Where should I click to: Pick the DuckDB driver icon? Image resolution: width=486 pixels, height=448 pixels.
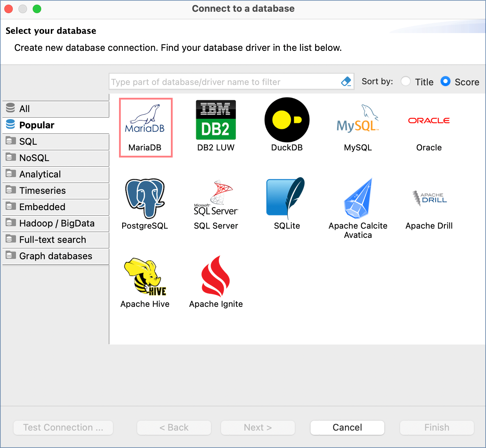(287, 126)
